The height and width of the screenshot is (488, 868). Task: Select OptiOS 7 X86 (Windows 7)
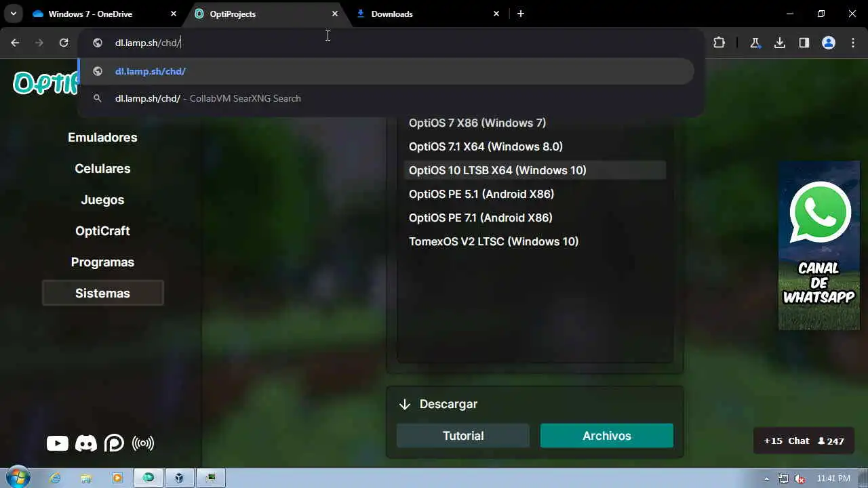535,123
